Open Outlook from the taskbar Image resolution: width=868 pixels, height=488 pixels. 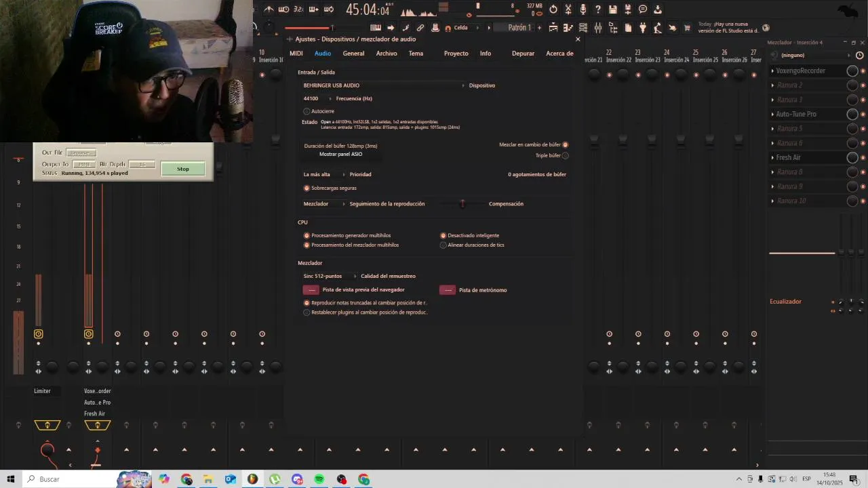(231, 479)
